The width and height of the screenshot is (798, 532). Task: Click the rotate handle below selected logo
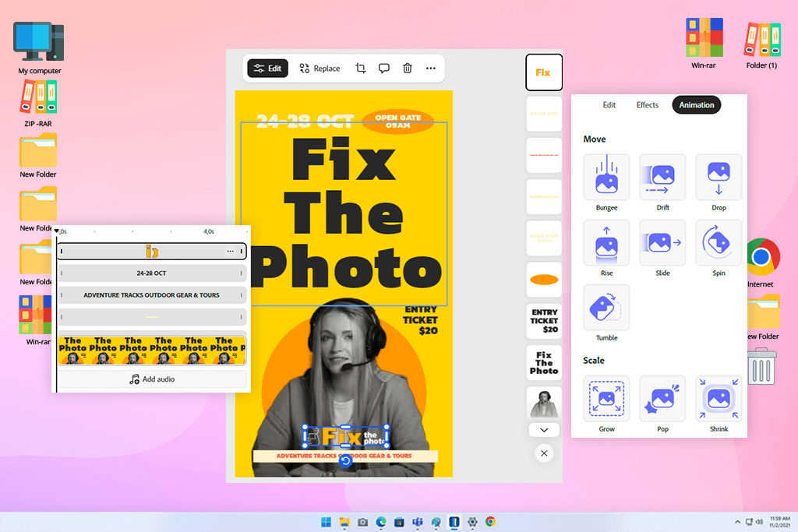(345, 461)
